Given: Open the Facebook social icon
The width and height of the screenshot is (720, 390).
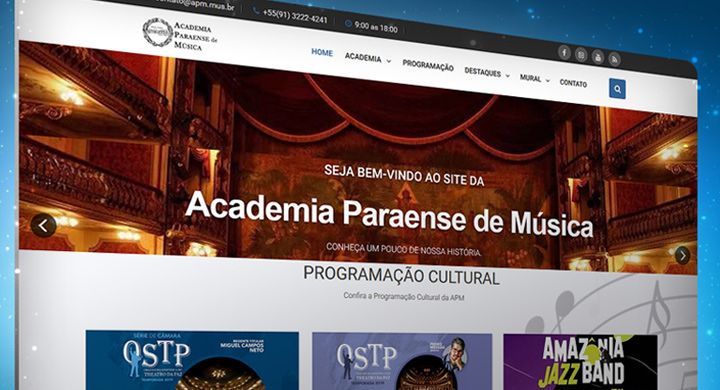Looking at the screenshot, I should [x=564, y=52].
